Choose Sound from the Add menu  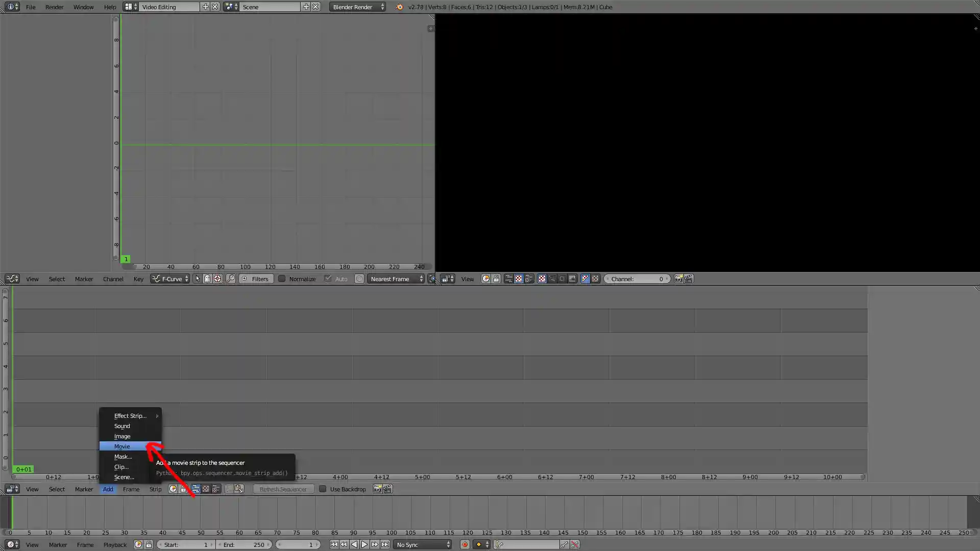coord(122,425)
